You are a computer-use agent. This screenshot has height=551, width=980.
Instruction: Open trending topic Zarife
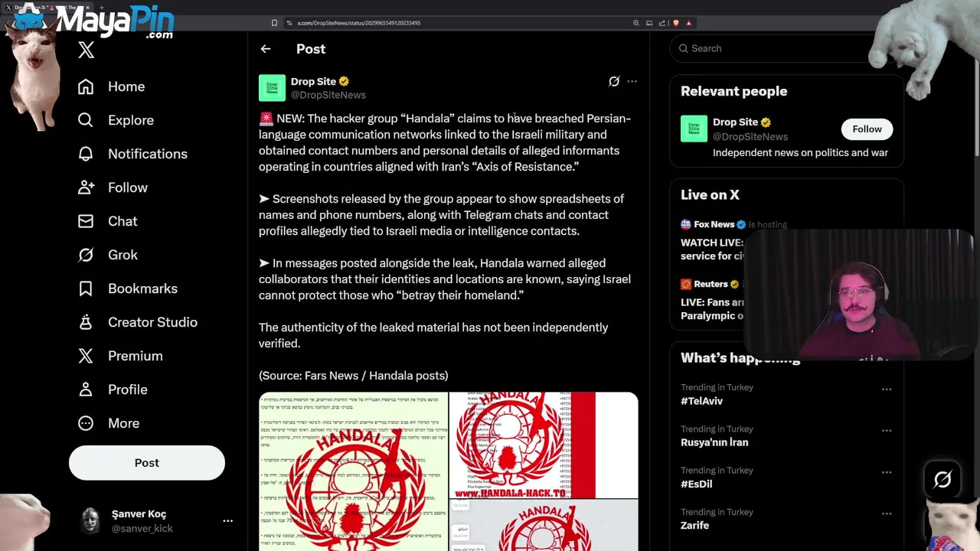tap(694, 525)
